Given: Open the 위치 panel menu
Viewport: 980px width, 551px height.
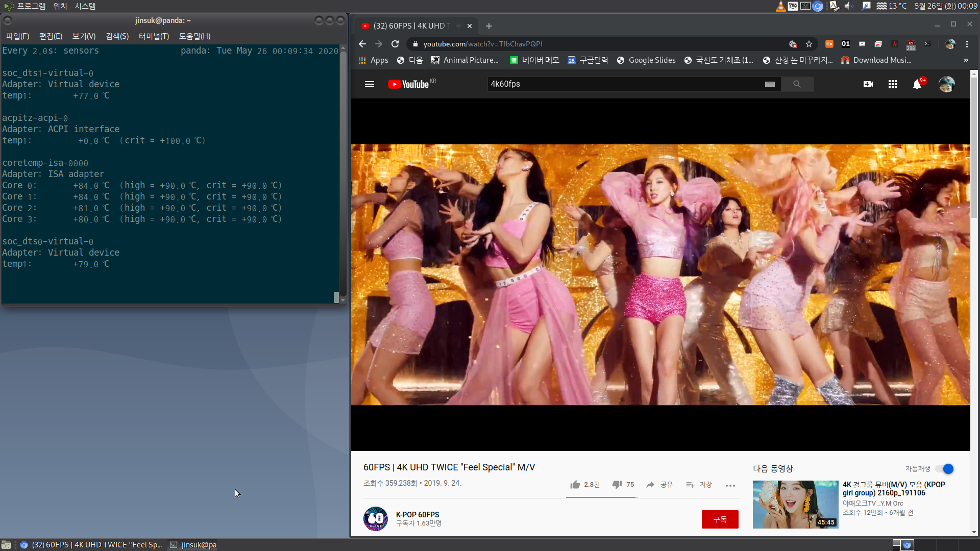Looking at the screenshot, I should tap(60, 6).
